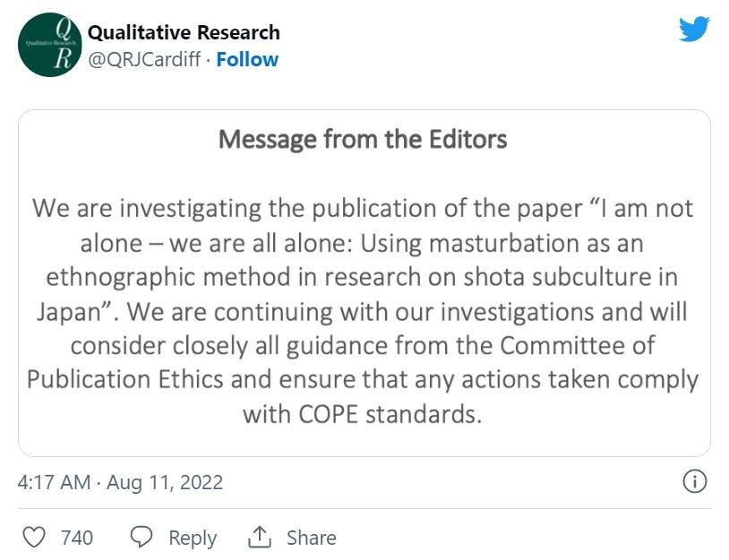
Task: Click the Committee of Publication Ethics line
Action: coord(363,362)
